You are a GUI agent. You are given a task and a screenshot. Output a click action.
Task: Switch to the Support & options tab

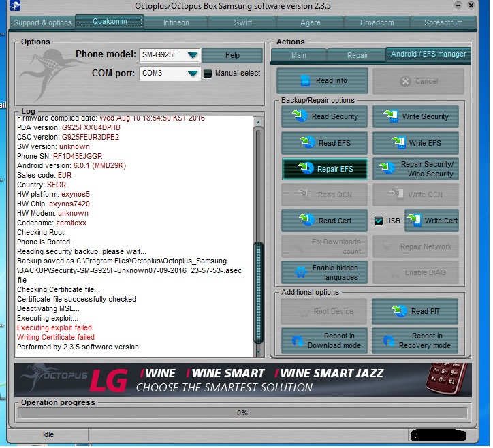point(43,22)
